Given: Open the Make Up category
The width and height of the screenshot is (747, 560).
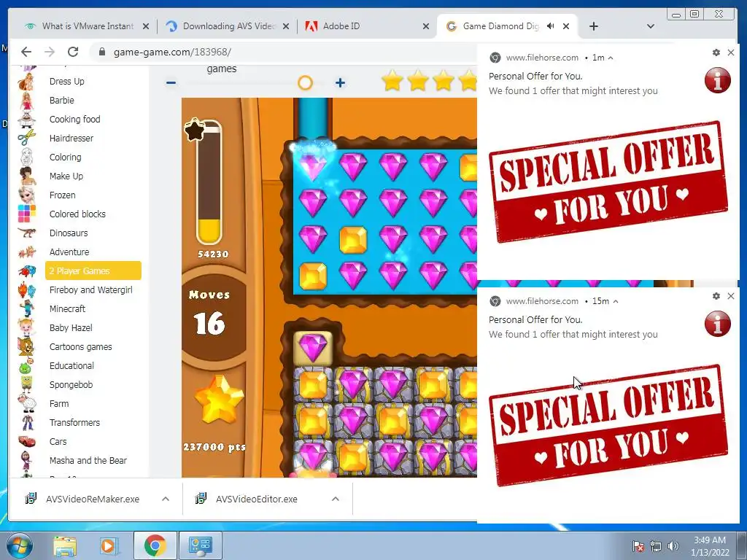Looking at the screenshot, I should pyautogui.click(x=66, y=176).
